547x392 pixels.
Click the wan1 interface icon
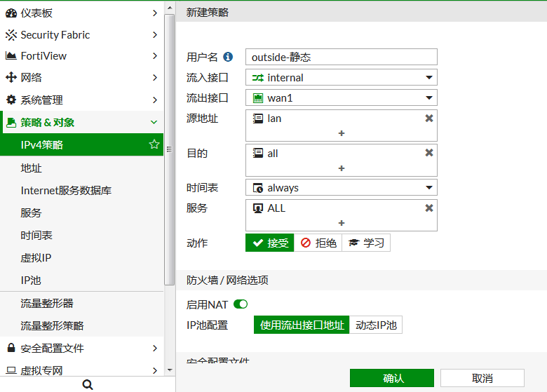(258, 98)
